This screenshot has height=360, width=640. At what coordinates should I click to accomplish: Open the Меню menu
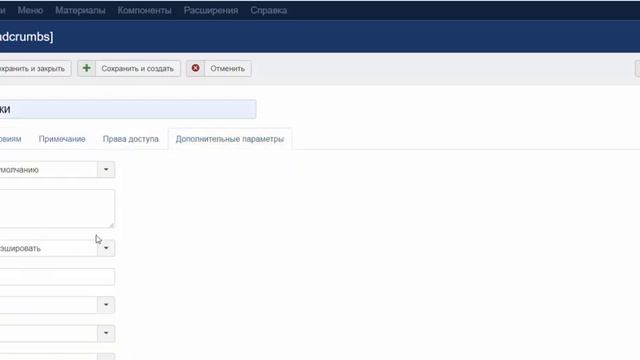[x=30, y=11]
